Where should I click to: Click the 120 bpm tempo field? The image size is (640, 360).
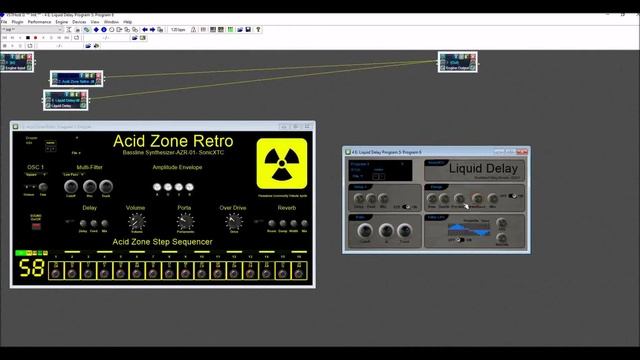178,30
